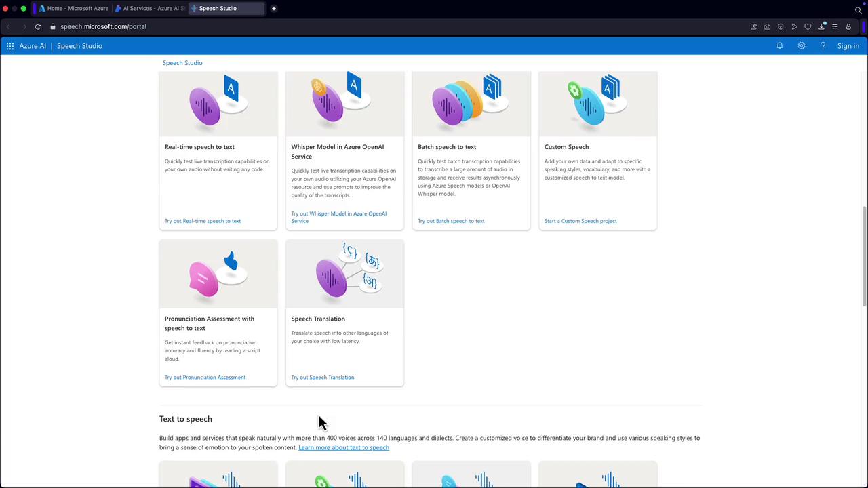Click the Speech Translation card title
This screenshot has width=868, height=488.
pyautogui.click(x=318, y=319)
